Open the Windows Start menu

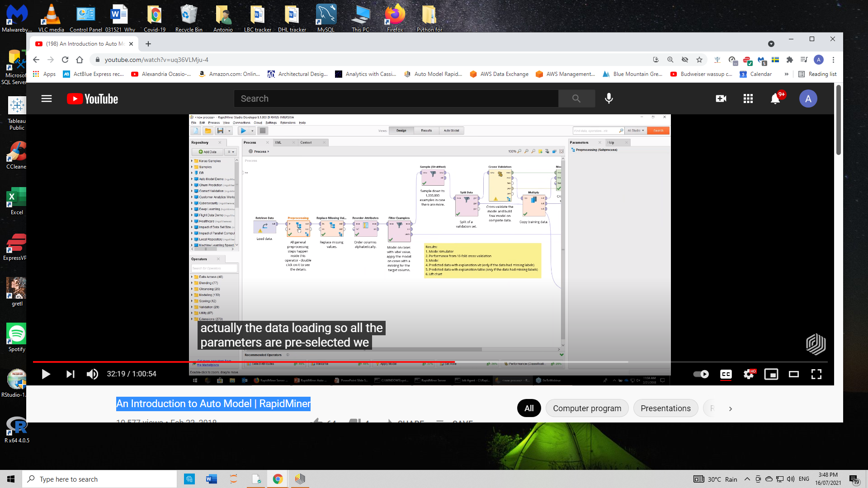click(x=11, y=479)
